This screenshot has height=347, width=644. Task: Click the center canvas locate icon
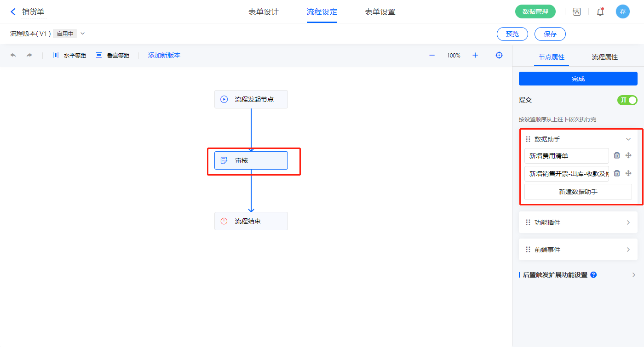click(499, 55)
